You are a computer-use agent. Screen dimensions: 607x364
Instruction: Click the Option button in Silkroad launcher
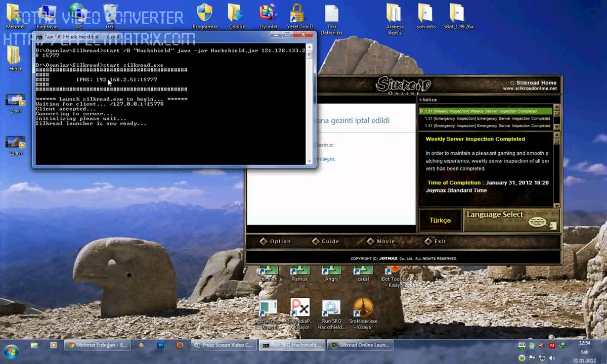coord(275,241)
